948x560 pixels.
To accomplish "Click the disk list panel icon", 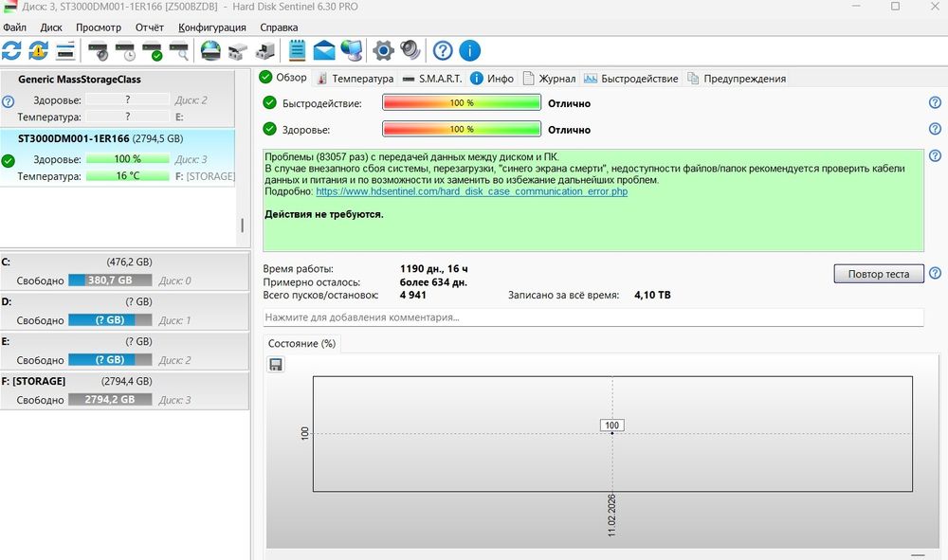I will point(65,51).
